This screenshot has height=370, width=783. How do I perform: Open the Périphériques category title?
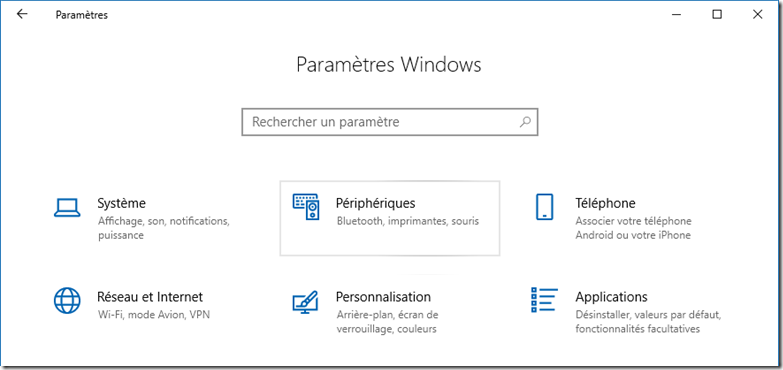click(x=376, y=203)
